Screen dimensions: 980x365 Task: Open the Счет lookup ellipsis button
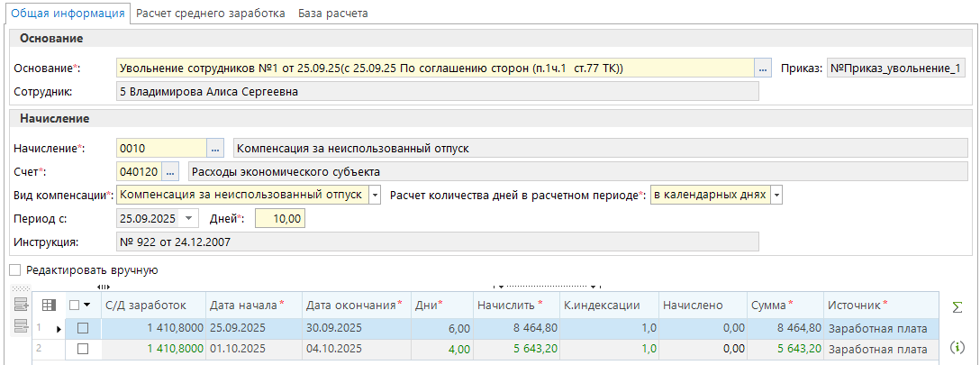171,172
